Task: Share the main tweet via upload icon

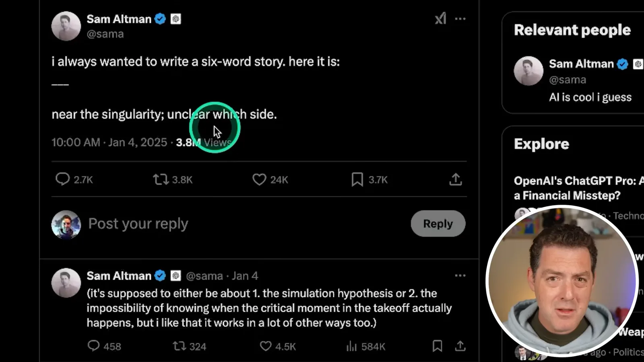Action: click(456, 179)
